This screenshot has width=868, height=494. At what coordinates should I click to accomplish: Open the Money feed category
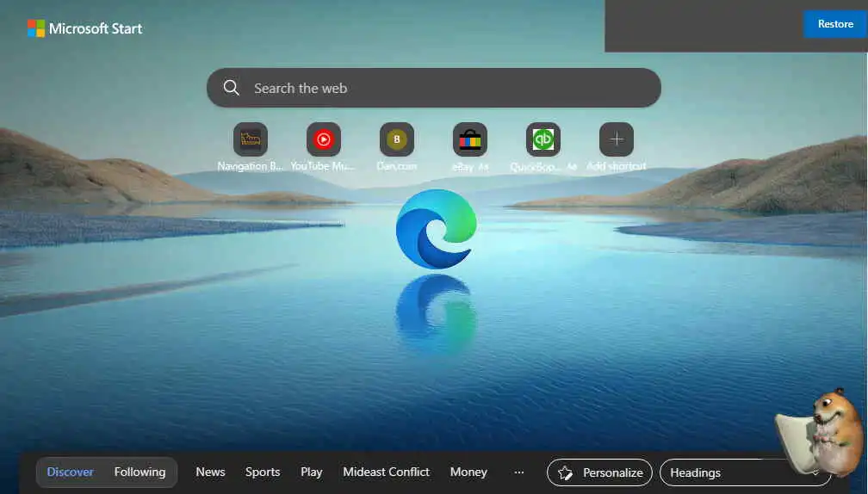pos(468,472)
